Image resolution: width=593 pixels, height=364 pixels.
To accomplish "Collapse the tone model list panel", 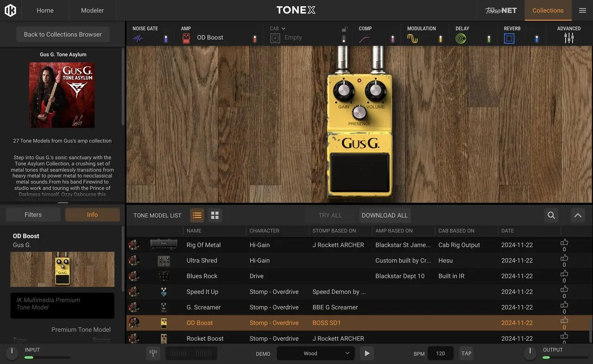I will pyautogui.click(x=577, y=215).
